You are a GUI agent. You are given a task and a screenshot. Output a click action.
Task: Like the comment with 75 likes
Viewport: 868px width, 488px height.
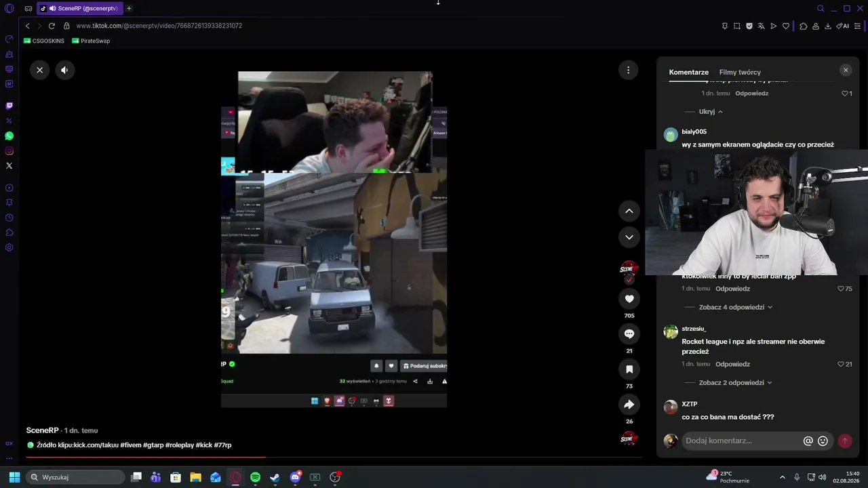click(844, 289)
